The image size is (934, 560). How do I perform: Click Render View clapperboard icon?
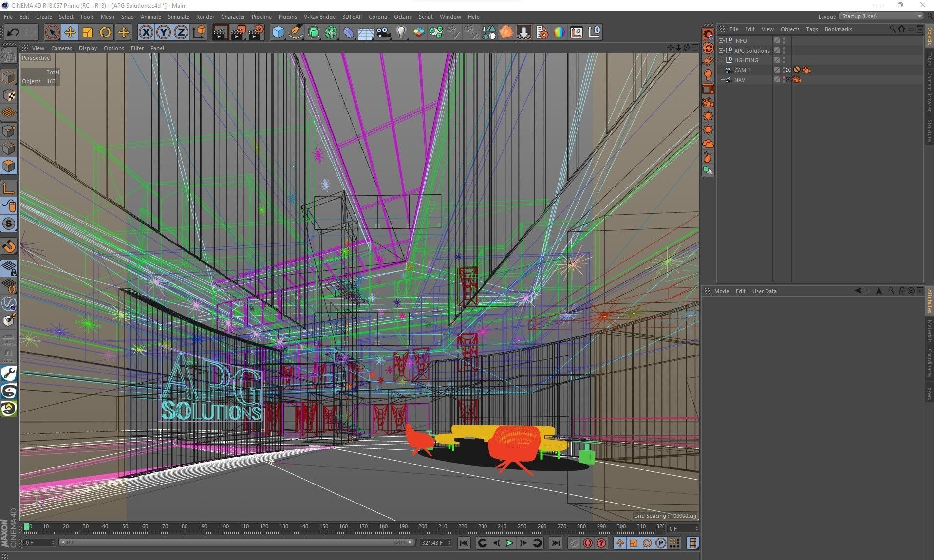tap(220, 32)
